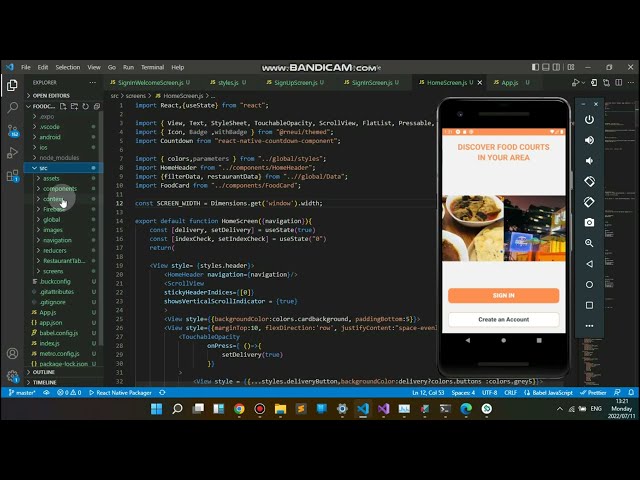
Task: Click the emulator power button
Action: point(589,120)
